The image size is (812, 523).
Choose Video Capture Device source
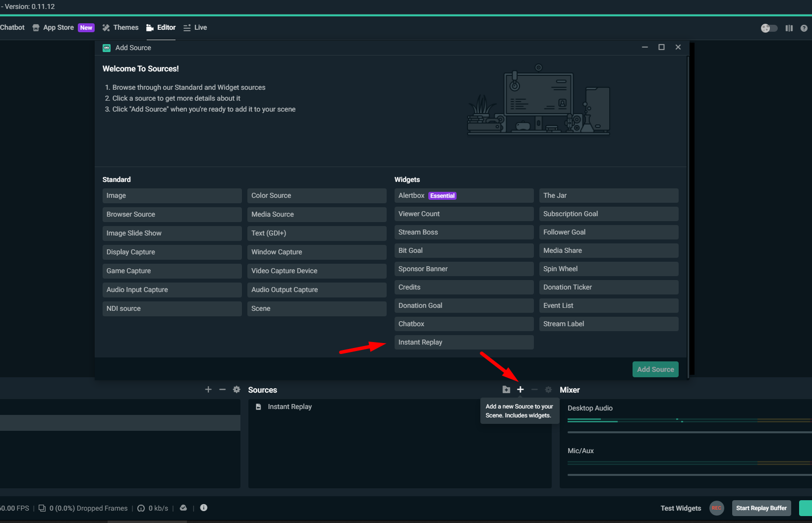point(317,271)
